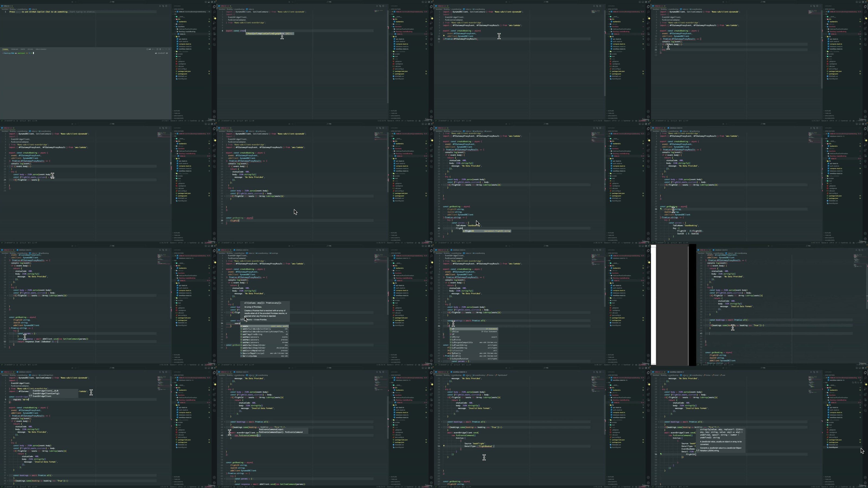Open the Manage gear in the terminal frame
The width and height of the screenshot is (868, 488).
click(215, 117)
